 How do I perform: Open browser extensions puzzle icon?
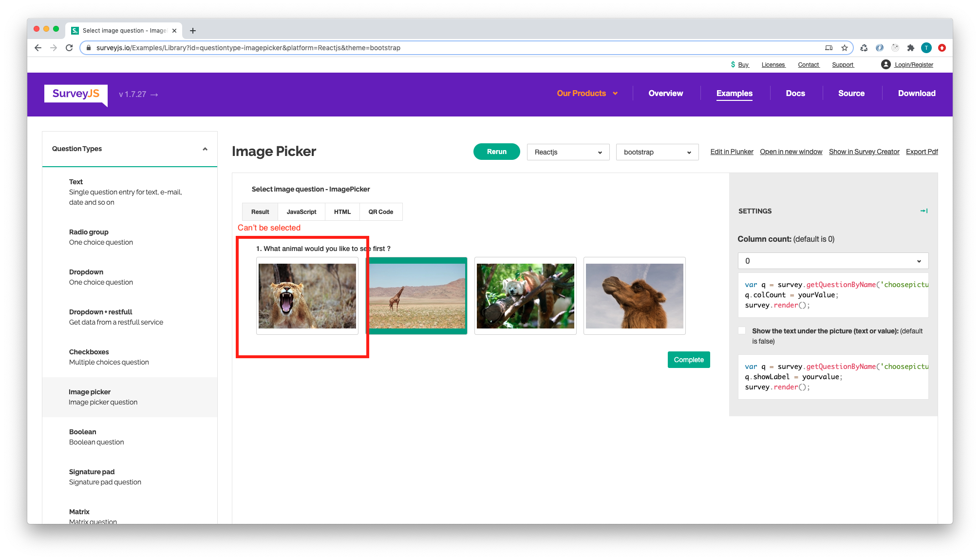910,48
